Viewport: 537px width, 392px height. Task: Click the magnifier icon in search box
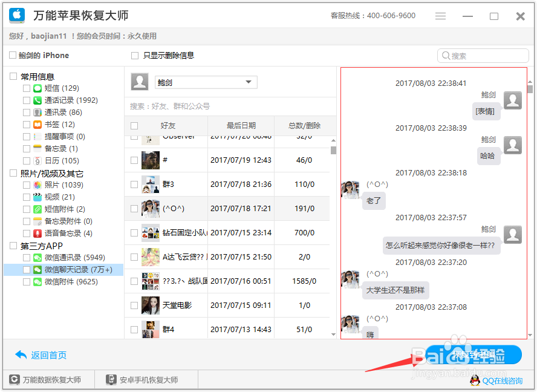[446, 56]
